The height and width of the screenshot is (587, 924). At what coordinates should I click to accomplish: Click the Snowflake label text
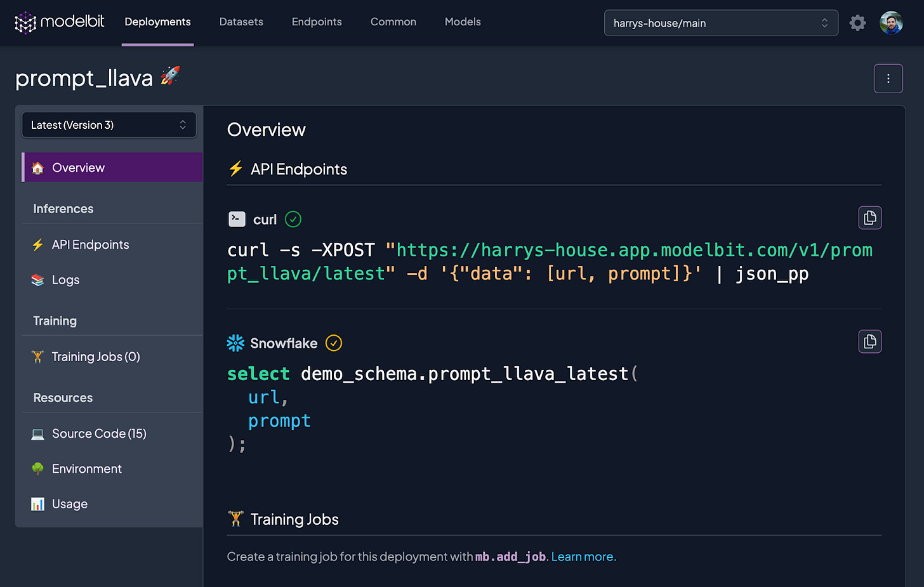pyautogui.click(x=284, y=343)
